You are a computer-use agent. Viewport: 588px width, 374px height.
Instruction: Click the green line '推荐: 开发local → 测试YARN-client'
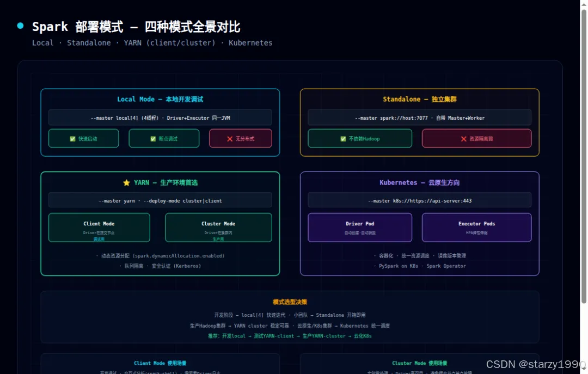pyautogui.click(x=251, y=336)
